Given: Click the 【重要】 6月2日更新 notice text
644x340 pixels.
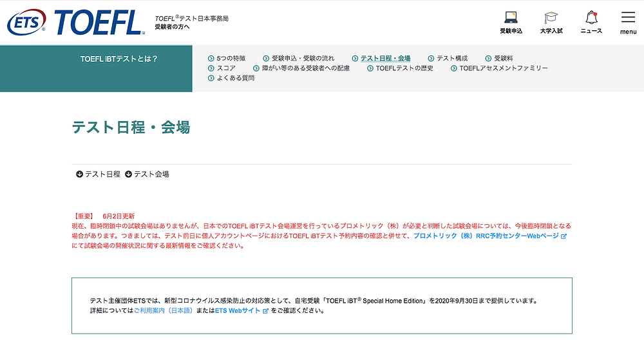Looking at the screenshot, I should (x=104, y=216).
